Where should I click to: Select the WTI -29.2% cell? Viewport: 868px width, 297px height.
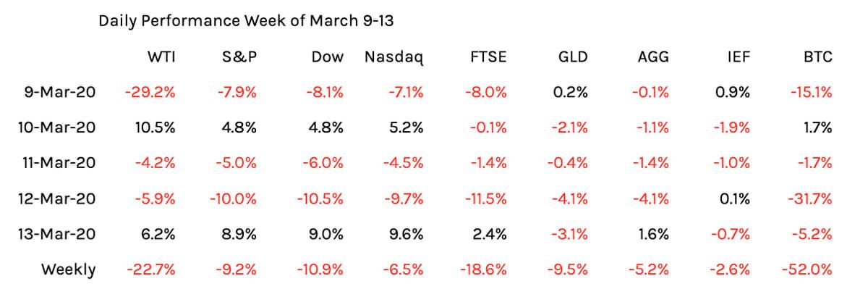[150, 93]
